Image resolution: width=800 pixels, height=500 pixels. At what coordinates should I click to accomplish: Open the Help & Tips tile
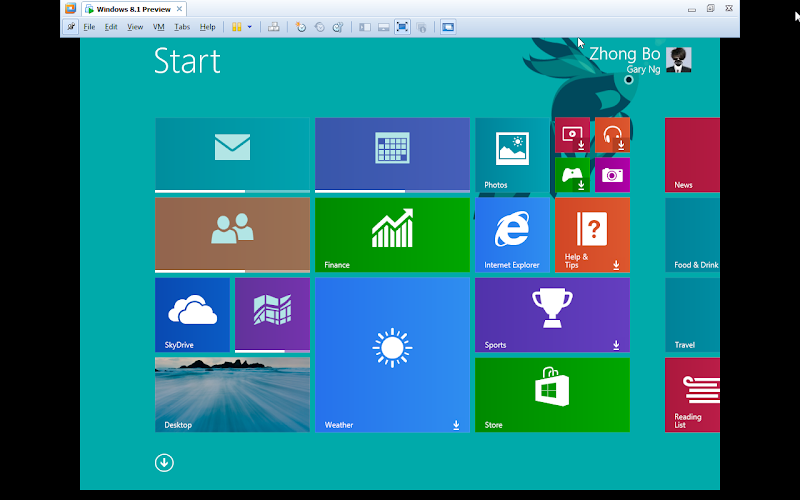point(592,235)
